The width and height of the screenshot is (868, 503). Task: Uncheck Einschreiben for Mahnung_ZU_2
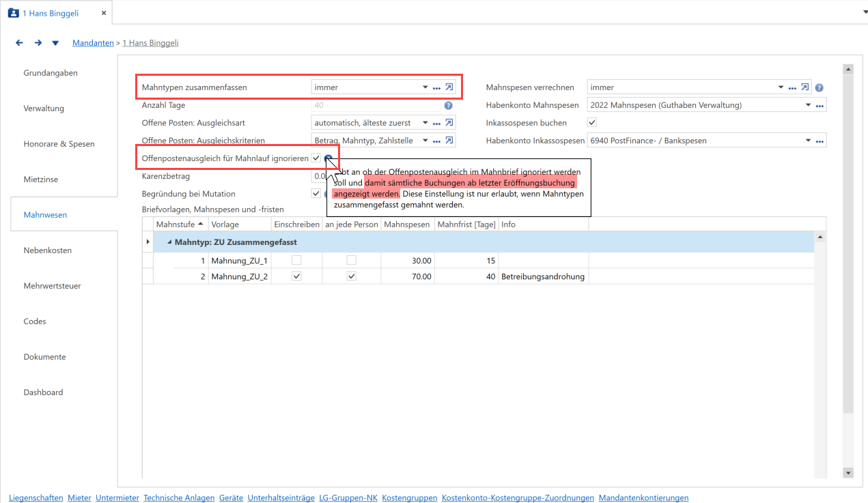(x=296, y=276)
